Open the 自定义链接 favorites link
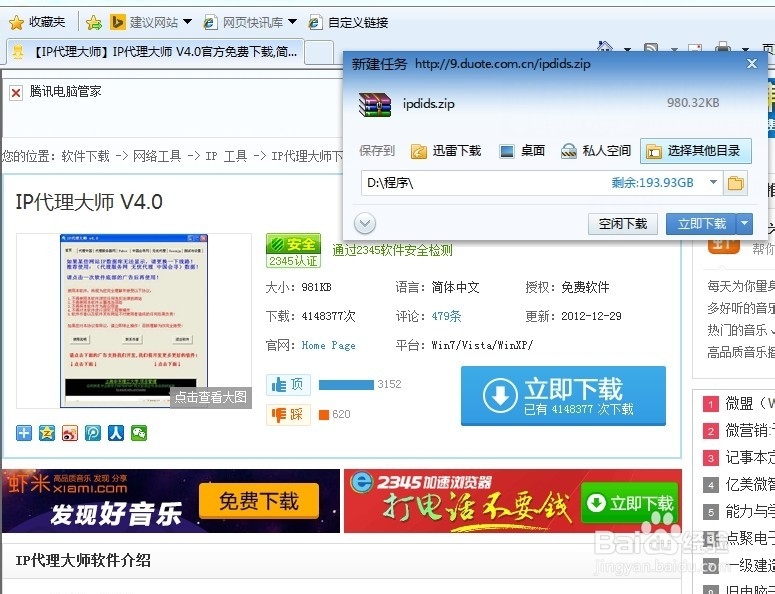Screen dimensions: 775x594 click(349, 22)
